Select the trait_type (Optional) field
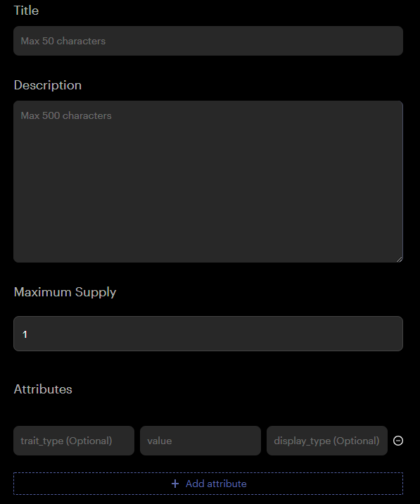This screenshot has width=420, height=504. click(74, 441)
